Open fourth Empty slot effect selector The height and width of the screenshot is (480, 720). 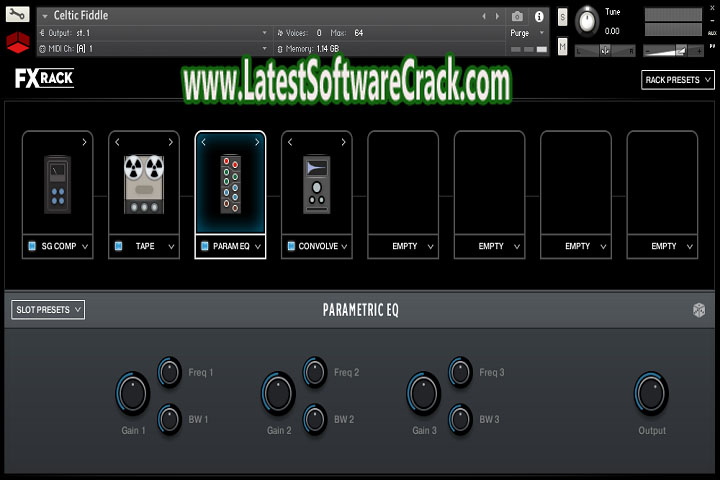pos(689,247)
